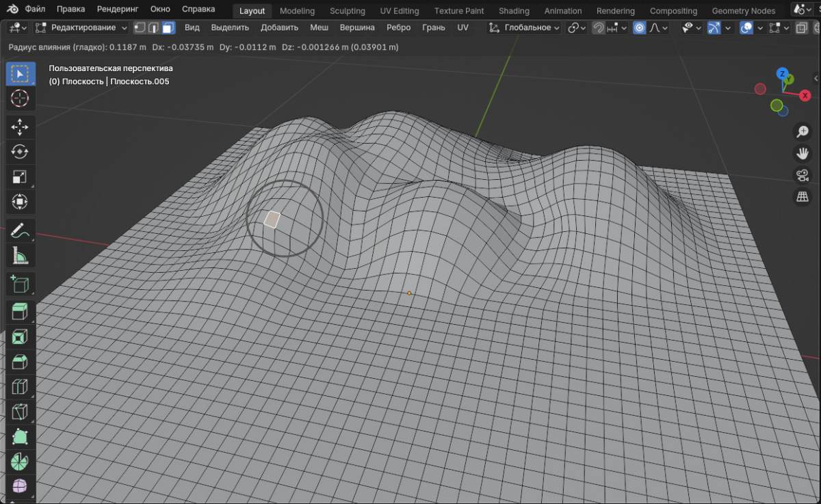Toggle face select mode
This screenshot has height=504, width=821.
click(168, 27)
